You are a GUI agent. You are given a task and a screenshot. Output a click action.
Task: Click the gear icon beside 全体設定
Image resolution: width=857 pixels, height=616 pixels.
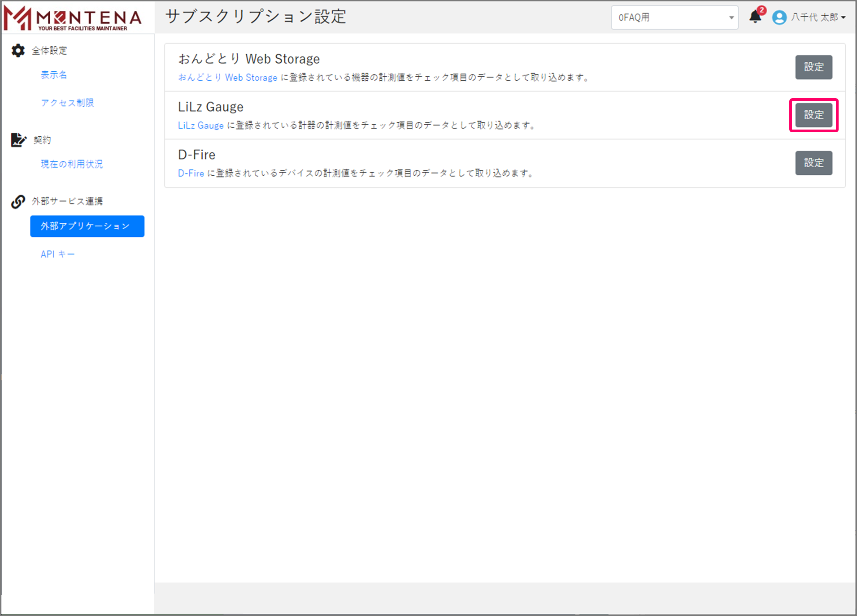[x=18, y=51]
